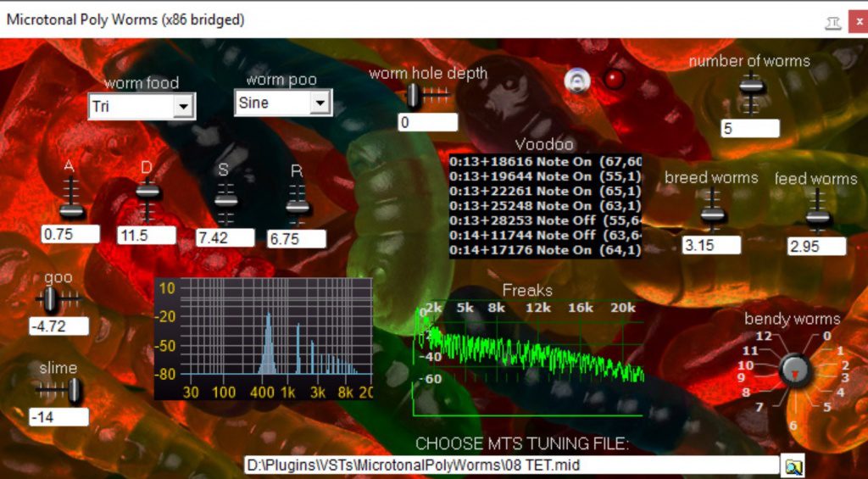Click the slime value field -14
This screenshot has width=868, height=479.
click(58, 417)
